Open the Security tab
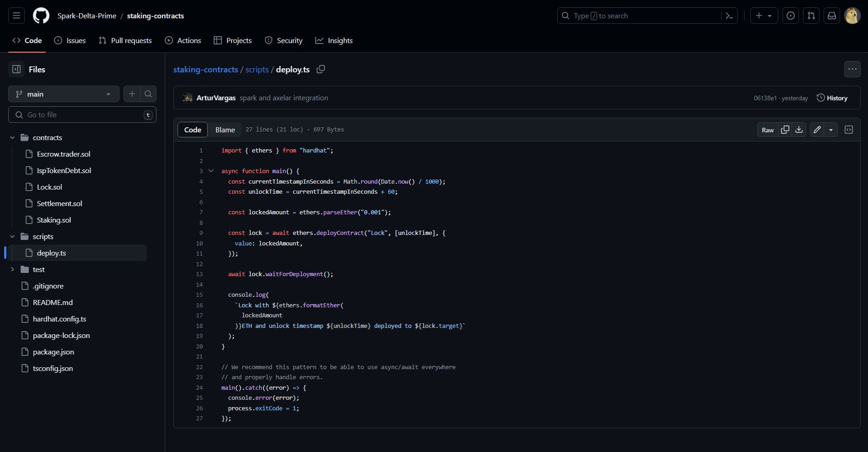 coord(284,40)
